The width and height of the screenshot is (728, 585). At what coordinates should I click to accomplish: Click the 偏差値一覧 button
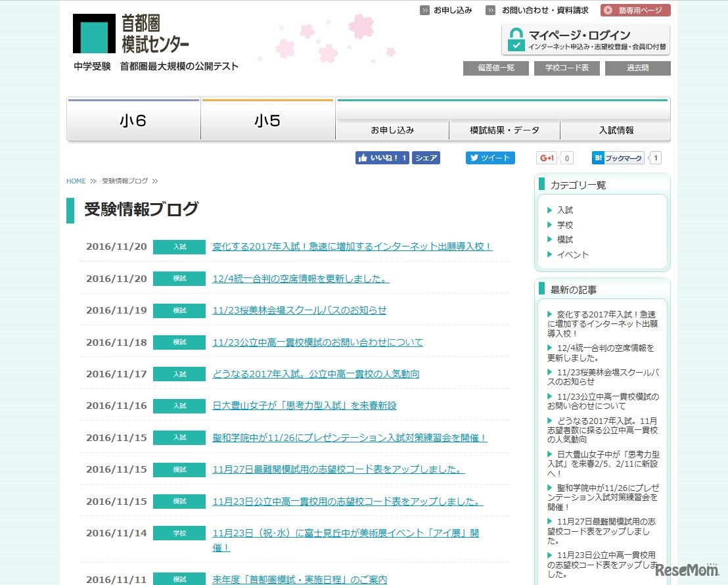click(x=495, y=68)
